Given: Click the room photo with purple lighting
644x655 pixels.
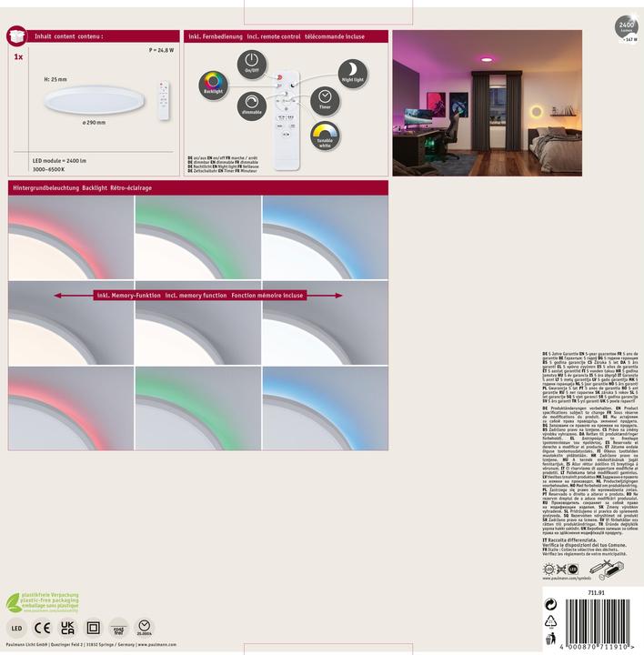Looking at the screenshot, I should click(487, 103).
